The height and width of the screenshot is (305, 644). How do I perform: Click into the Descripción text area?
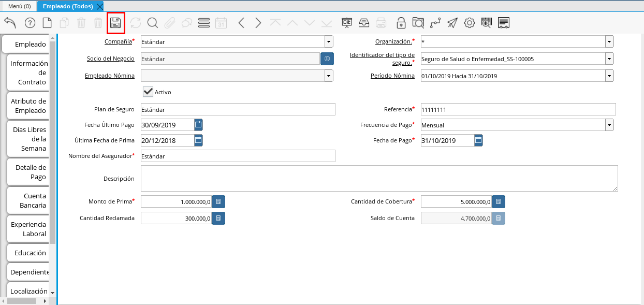click(379, 178)
